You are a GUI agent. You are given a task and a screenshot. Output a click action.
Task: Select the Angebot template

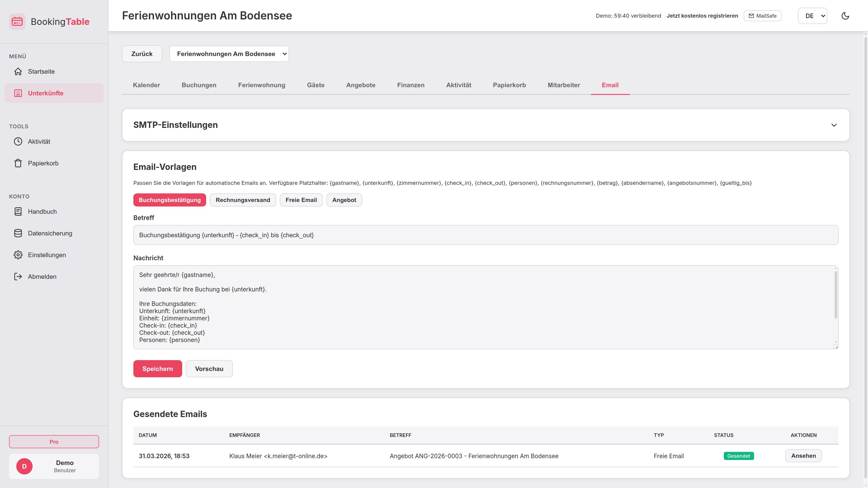point(344,200)
